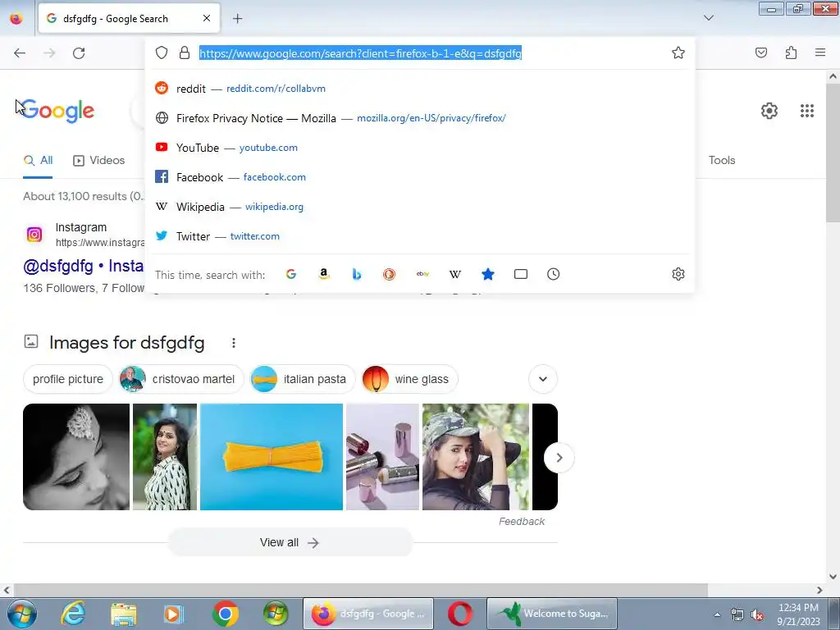Switch to the All results tab

[38, 160]
